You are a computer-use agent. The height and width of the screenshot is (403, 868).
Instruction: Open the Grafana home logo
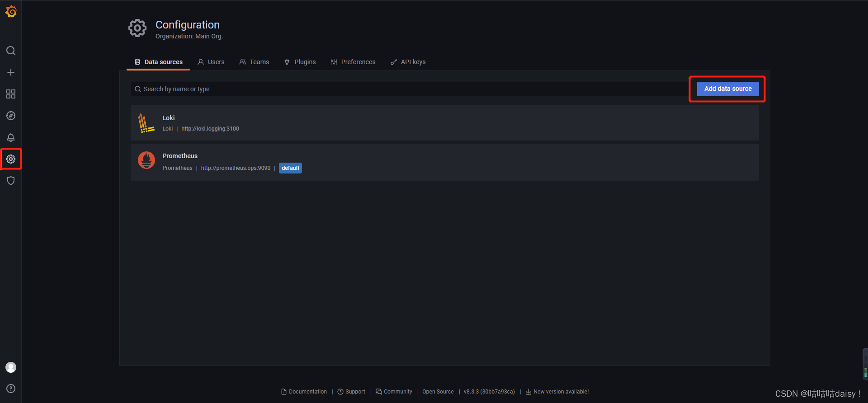[x=11, y=11]
